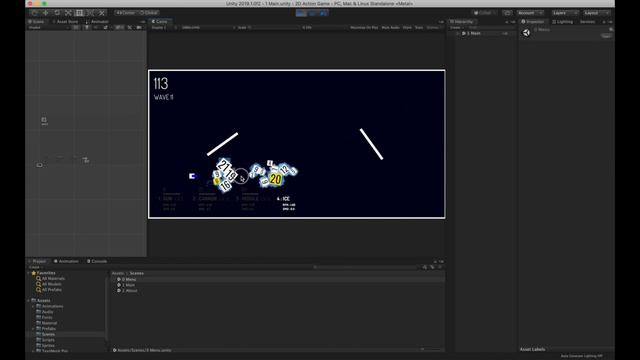This screenshot has height=360, width=640.
Task: Open the Animations folder
Action: 49,306
